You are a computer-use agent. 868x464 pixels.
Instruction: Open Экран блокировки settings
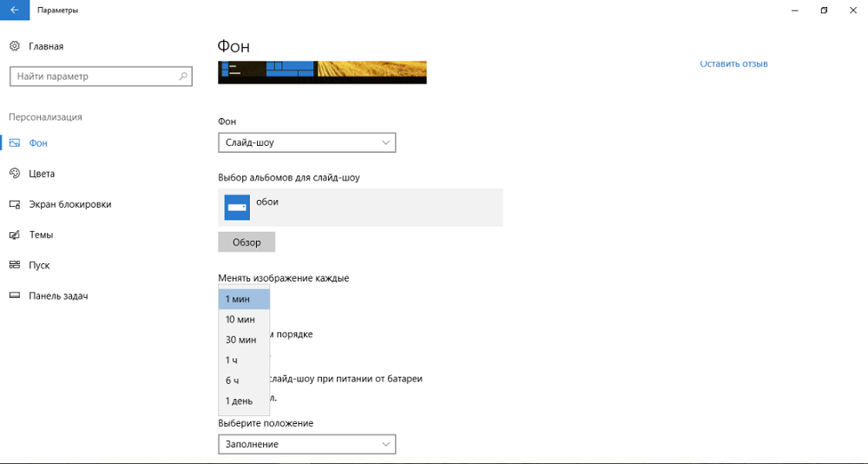point(69,204)
